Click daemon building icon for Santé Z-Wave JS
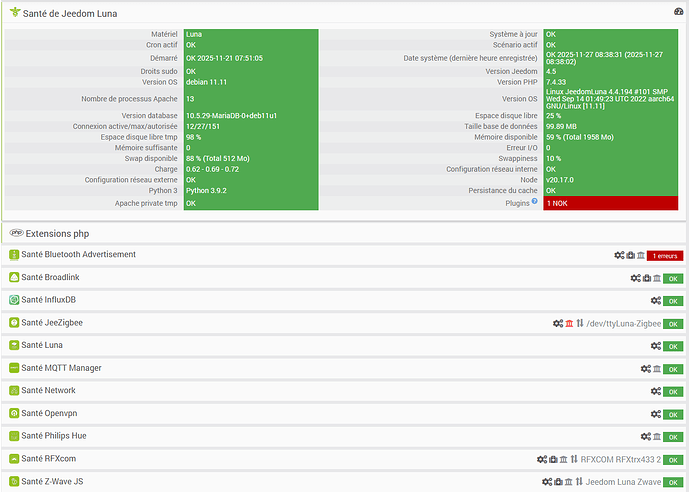Screen dimensions: 690x493 pyautogui.click(x=569, y=482)
